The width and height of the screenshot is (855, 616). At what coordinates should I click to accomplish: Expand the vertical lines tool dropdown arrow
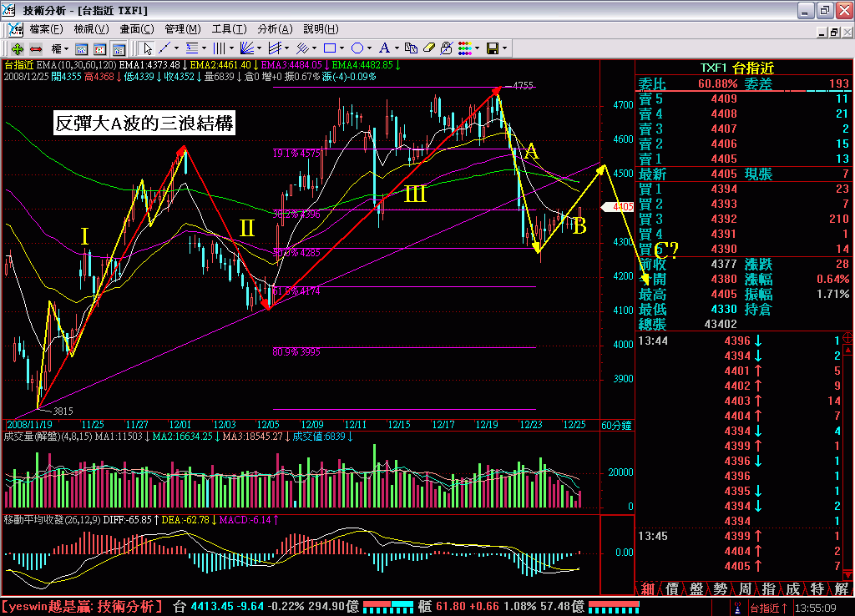coord(231,48)
